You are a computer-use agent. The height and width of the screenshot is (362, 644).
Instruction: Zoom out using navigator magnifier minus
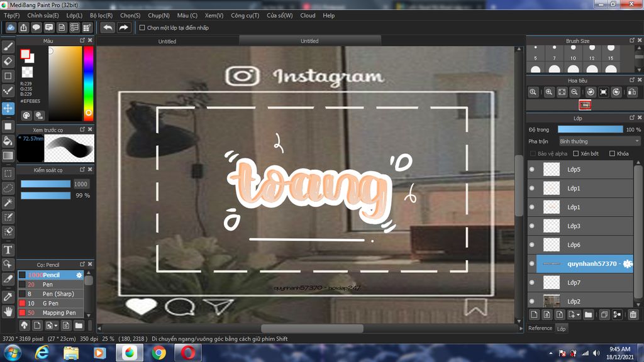(x=575, y=92)
